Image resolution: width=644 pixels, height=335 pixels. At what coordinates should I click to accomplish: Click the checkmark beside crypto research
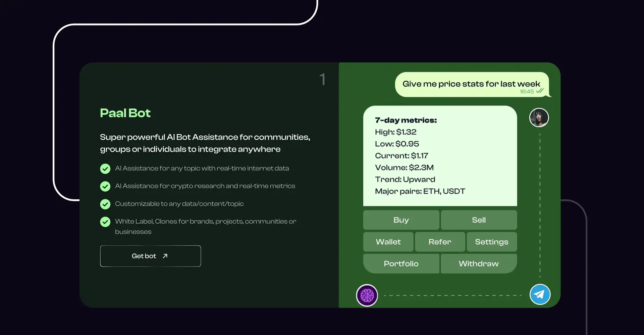tap(105, 186)
